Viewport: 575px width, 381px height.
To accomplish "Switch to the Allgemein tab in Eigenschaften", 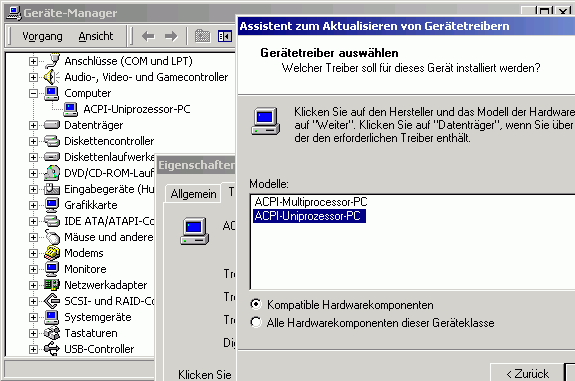I will [193, 194].
